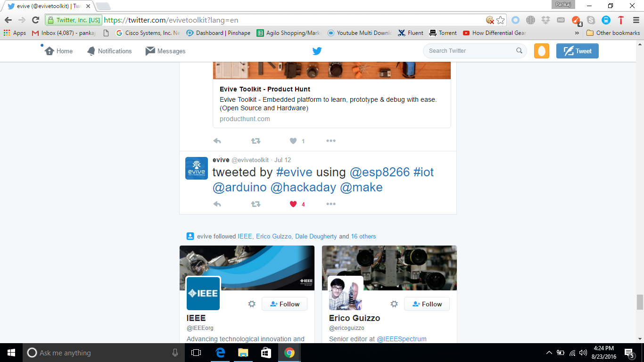Open Erico Guizzo's profile photo
Image resolution: width=644 pixels, height=362 pixels.
coord(346,293)
